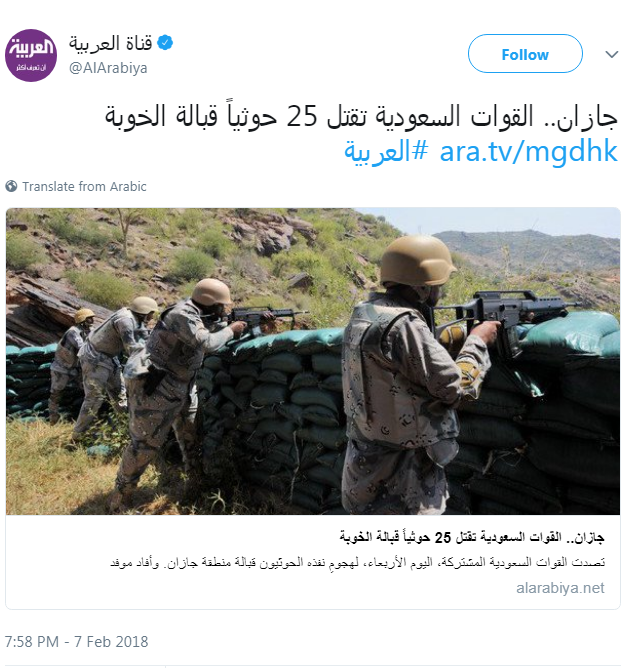Open the Al Arabiya purple profile avatar

tap(31, 55)
